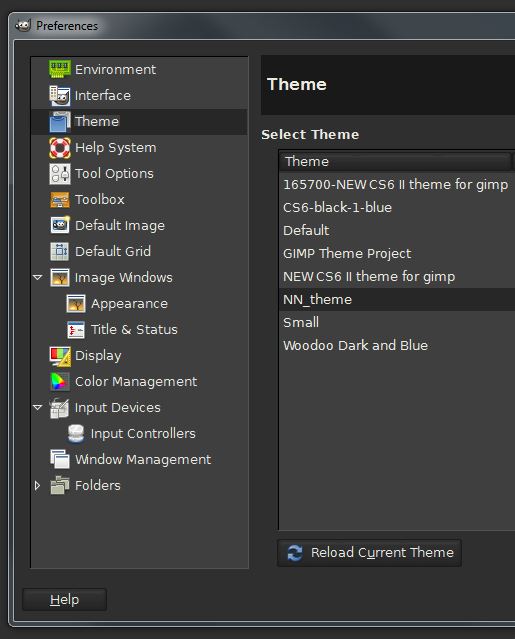The width and height of the screenshot is (515, 639).
Task: Click the Reload Current Theme button
Action: click(369, 553)
